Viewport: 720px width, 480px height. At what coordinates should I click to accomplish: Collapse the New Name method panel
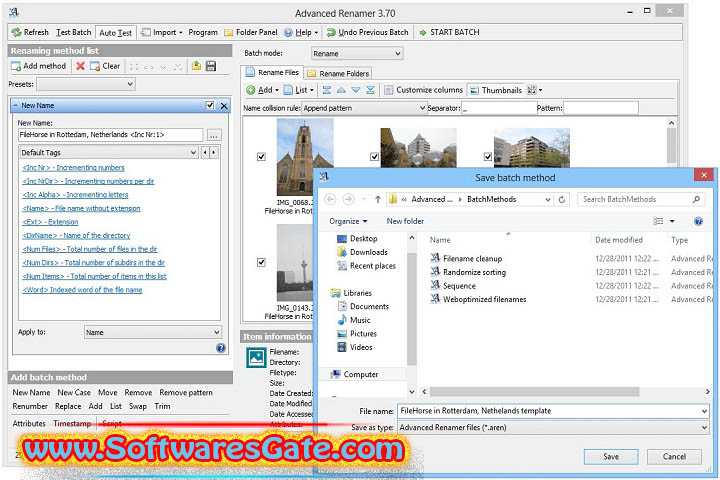(x=15, y=106)
